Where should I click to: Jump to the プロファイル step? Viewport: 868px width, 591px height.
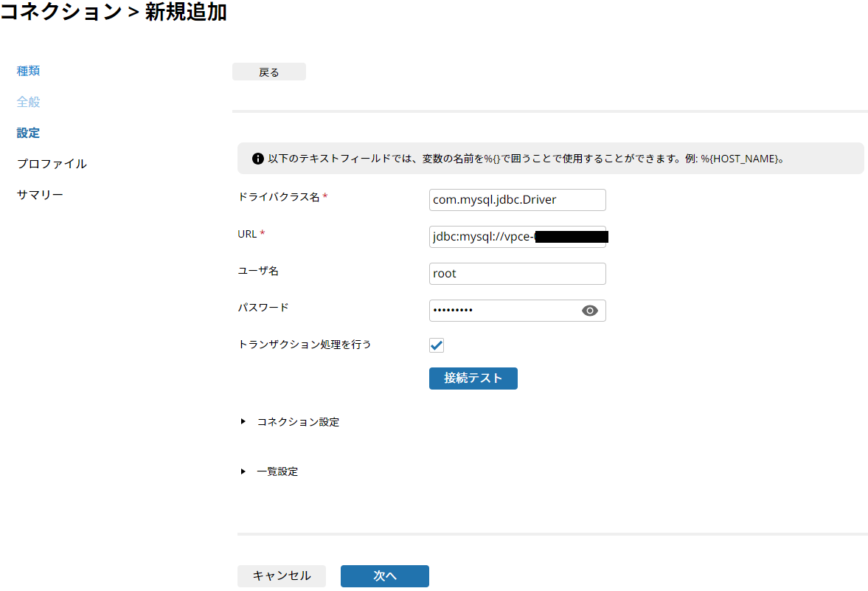[52, 164]
